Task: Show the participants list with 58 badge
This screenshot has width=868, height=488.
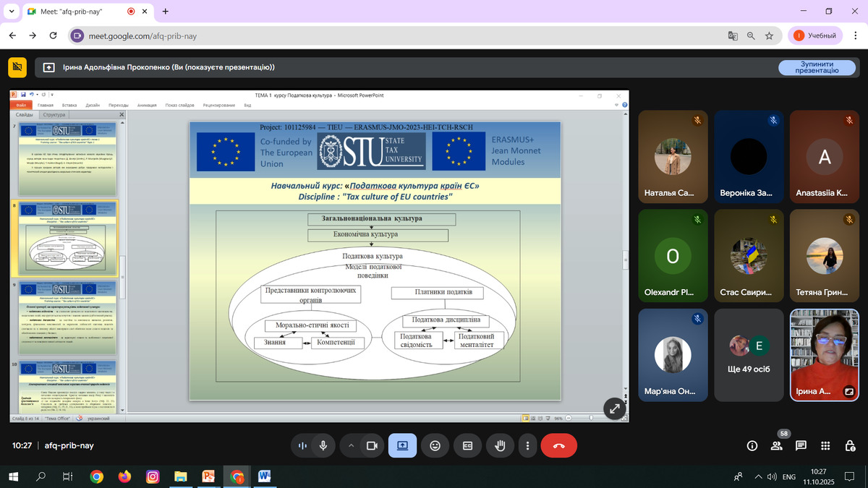Action: (777, 446)
